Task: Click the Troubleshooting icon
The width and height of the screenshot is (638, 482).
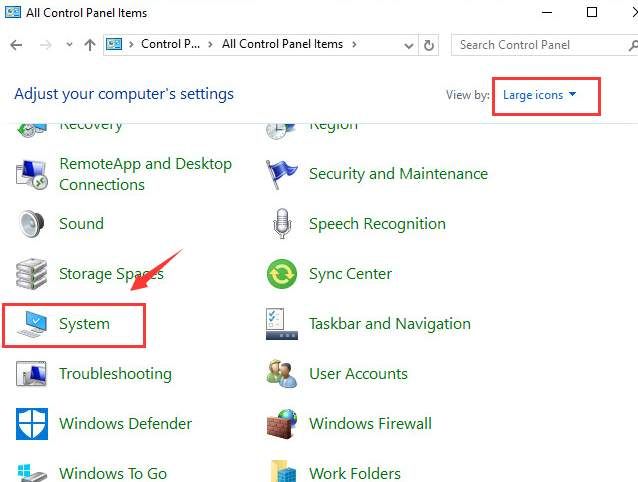Action: tap(32, 374)
